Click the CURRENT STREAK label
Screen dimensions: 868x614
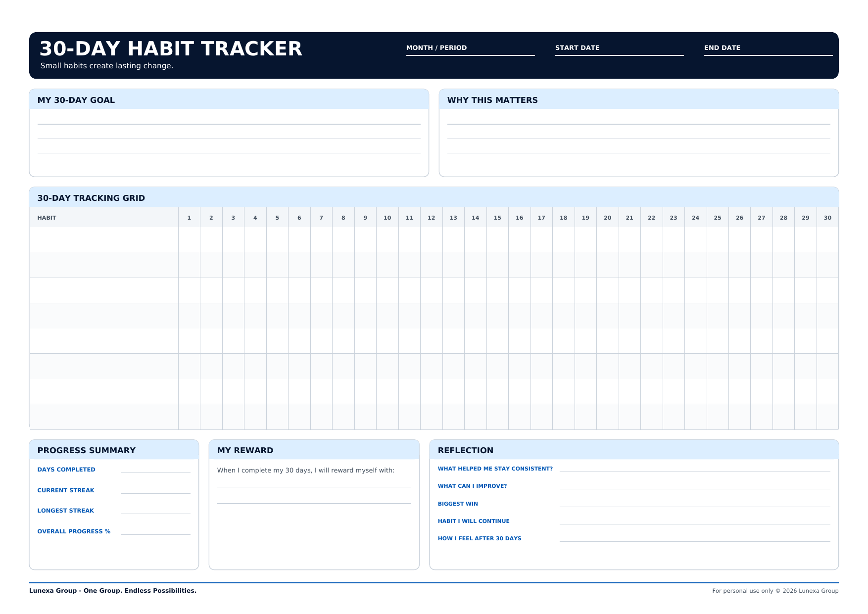[66, 490]
